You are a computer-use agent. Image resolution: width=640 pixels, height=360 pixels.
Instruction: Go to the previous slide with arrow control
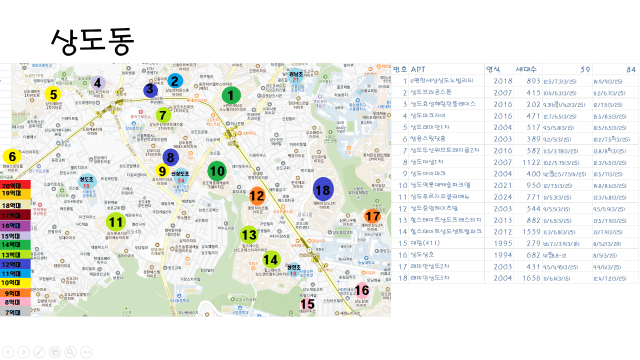point(8,352)
